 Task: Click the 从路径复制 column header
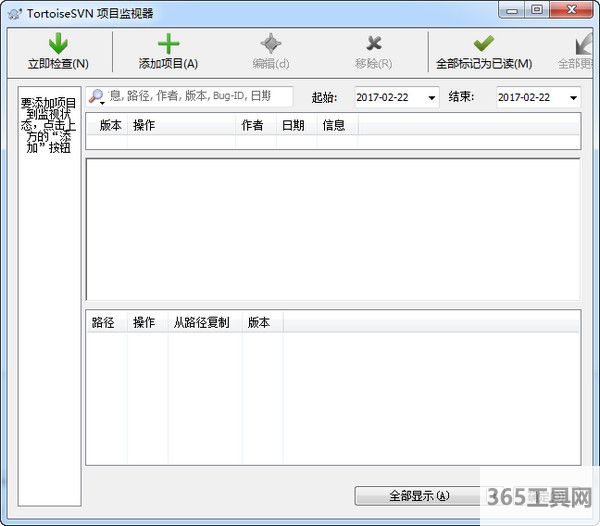point(201,322)
